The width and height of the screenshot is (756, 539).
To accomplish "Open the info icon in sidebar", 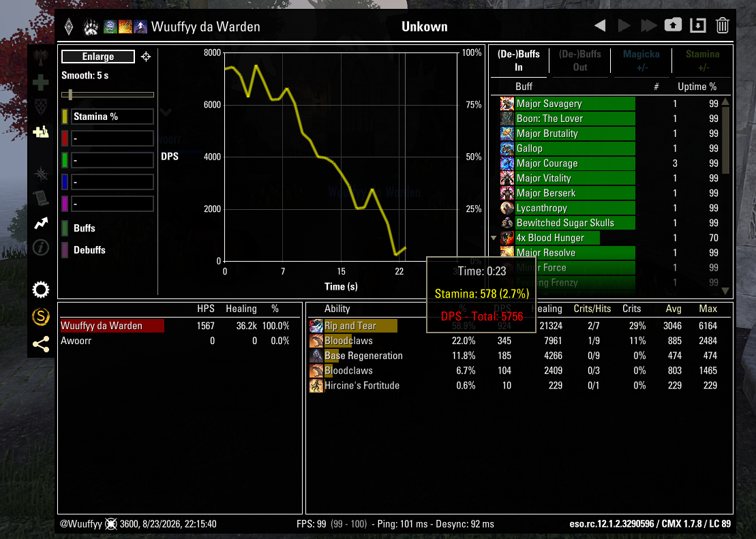I will (x=40, y=248).
